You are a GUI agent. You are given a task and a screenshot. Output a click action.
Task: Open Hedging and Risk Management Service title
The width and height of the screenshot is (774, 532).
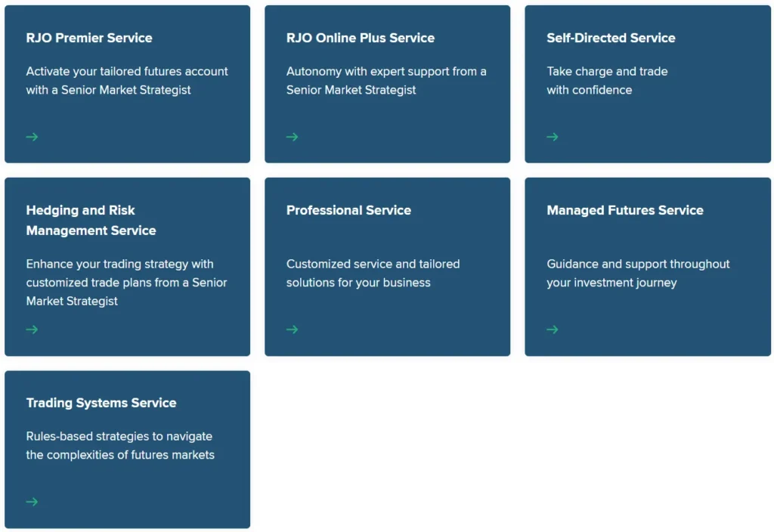coord(91,220)
